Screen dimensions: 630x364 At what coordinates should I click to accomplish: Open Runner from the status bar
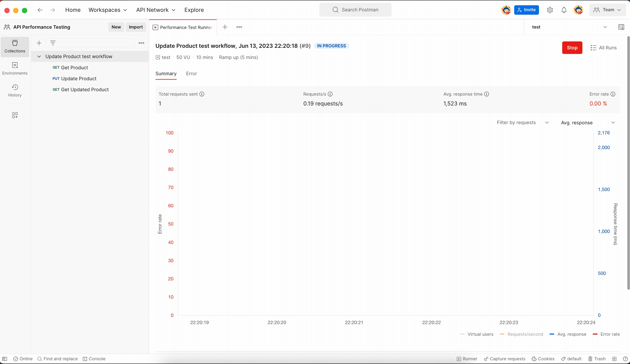tap(467, 359)
